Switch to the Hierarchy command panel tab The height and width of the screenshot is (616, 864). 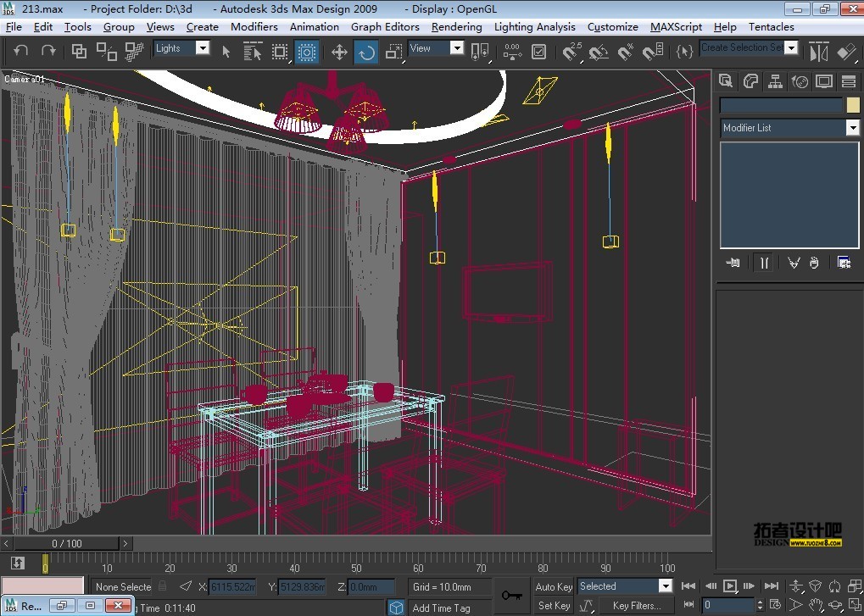pyautogui.click(x=775, y=81)
